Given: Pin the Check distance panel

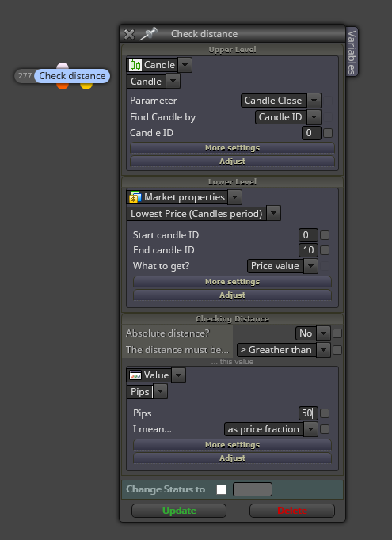Looking at the screenshot, I should pyautogui.click(x=148, y=34).
